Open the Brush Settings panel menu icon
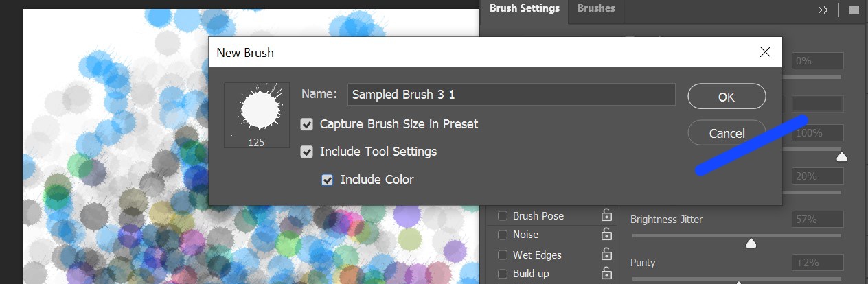This screenshot has height=284, width=868. 854,10
